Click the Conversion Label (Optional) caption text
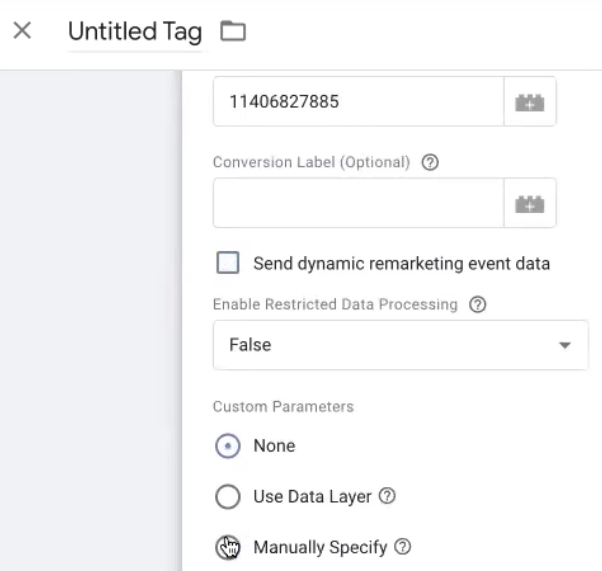Screen dimensions: 602x571 coord(311,163)
